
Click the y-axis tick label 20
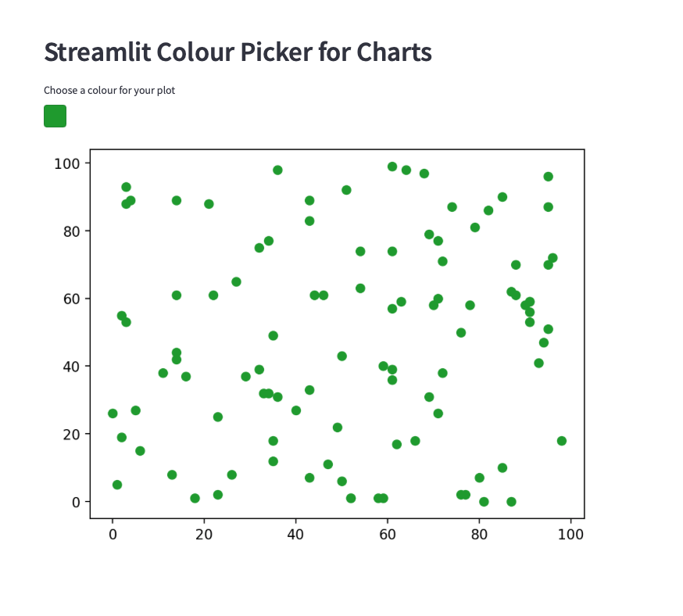click(x=73, y=434)
